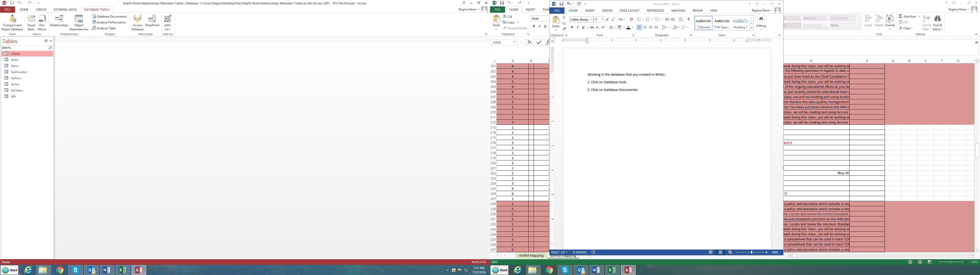The height and width of the screenshot is (275, 980).
Task: Toggle italic formatting in Word
Action: pyautogui.click(x=578, y=27)
